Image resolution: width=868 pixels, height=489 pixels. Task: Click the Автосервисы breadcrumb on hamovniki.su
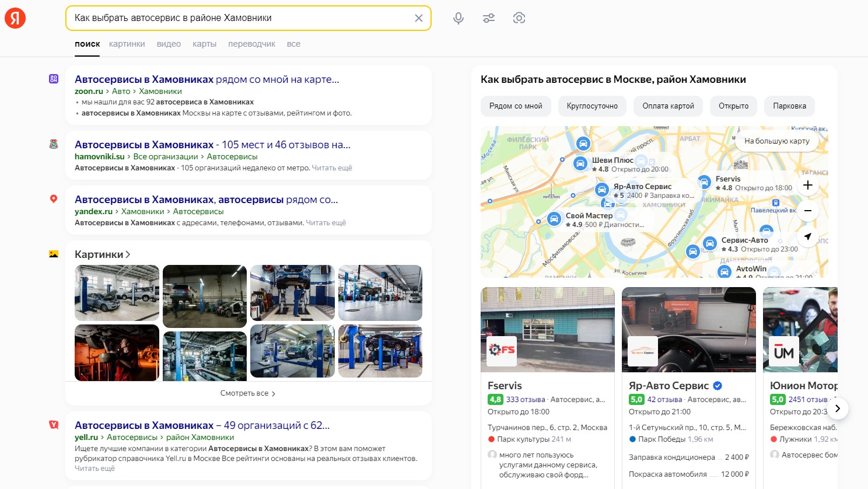pyautogui.click(x=232, y=156)
